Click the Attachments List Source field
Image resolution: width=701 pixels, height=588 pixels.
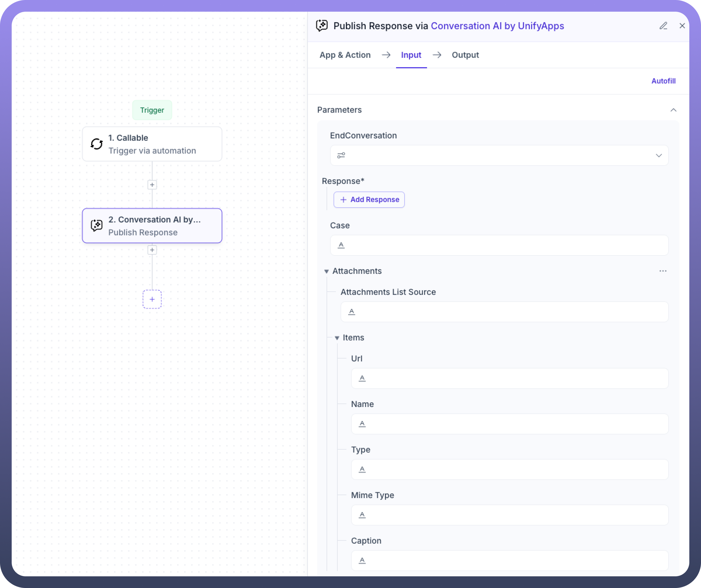coord(504,312)
